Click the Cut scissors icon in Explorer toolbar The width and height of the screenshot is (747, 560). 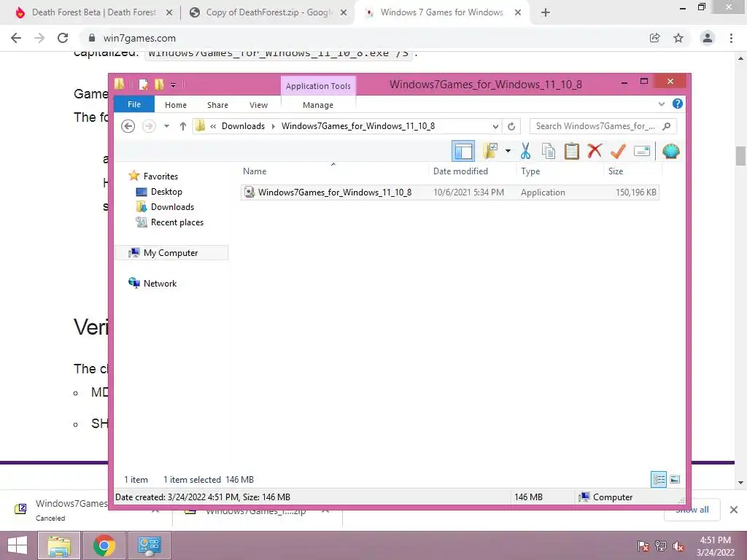525,151
